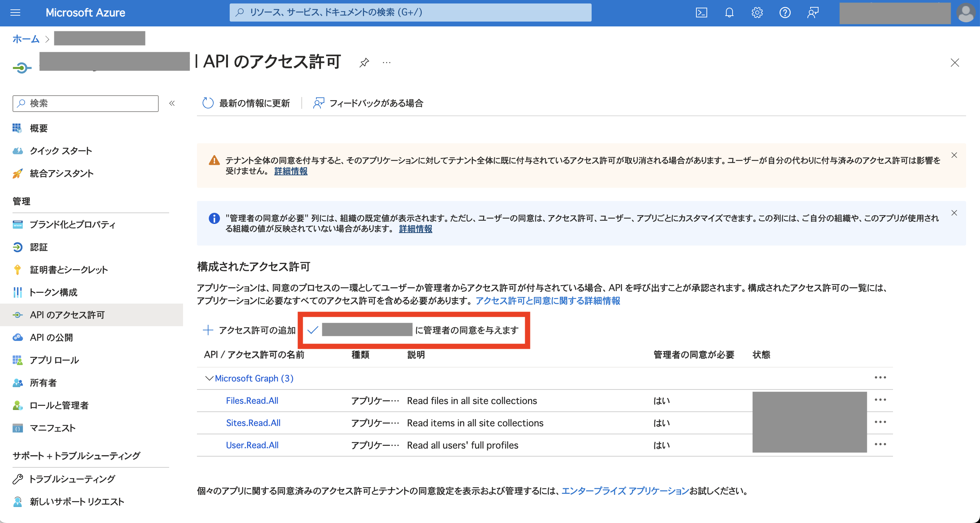This screenshot has width=980, height=523.
Task: Open アクセス許可と同意に関する詳細情報 link
Action: pyautogui.click(x=548, y=301)
